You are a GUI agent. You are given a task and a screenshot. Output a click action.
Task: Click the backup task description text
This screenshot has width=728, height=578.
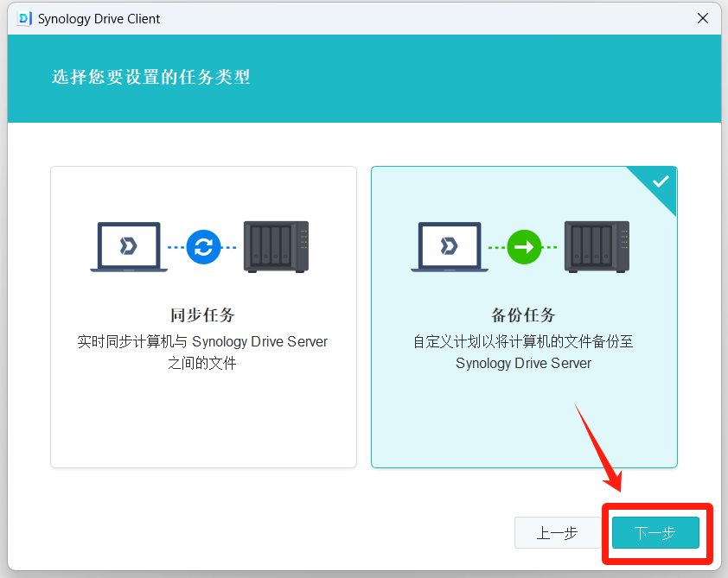point(524,353)
